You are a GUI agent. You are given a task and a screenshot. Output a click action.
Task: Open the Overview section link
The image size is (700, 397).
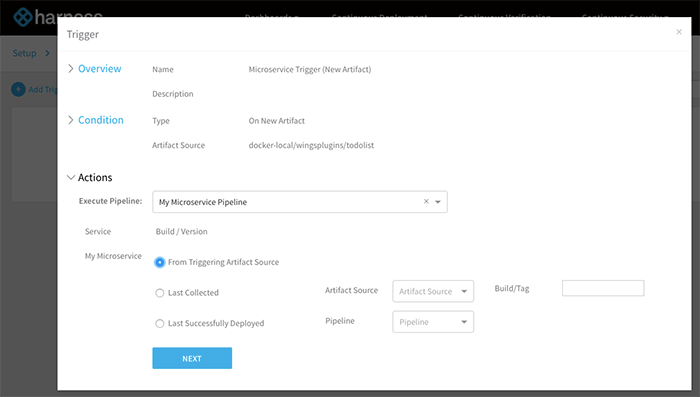click(x=100, y=68)
